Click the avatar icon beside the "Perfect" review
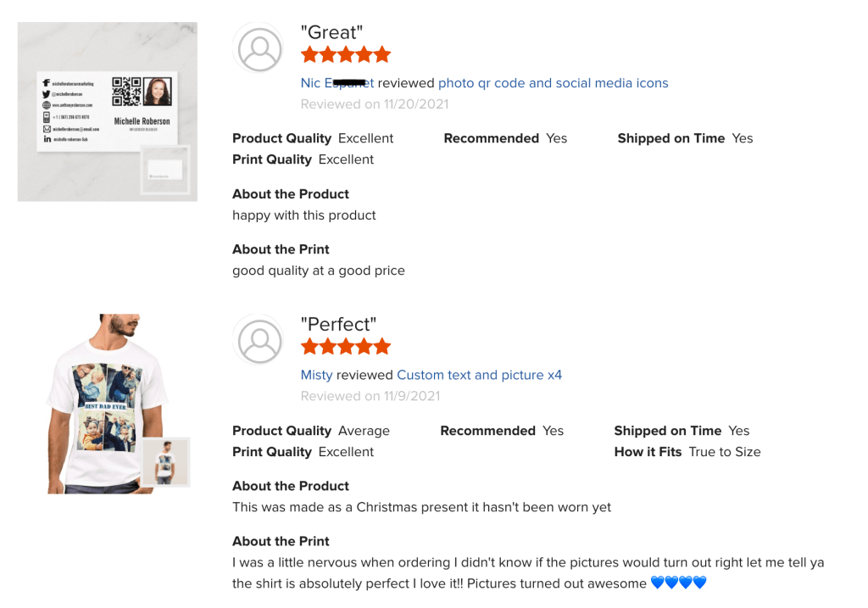This screenshot has height=608, width=868. [x=259, y=342]
